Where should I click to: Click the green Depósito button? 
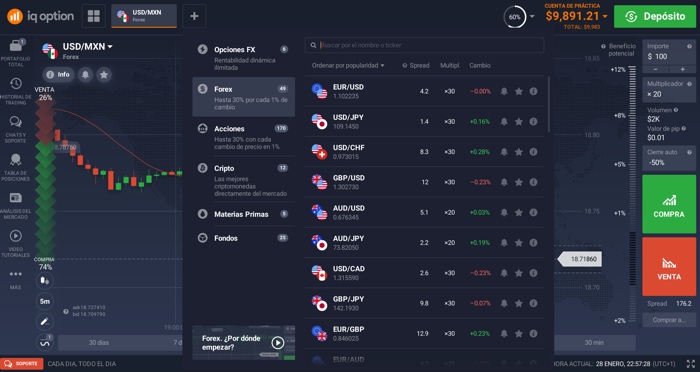655,17
